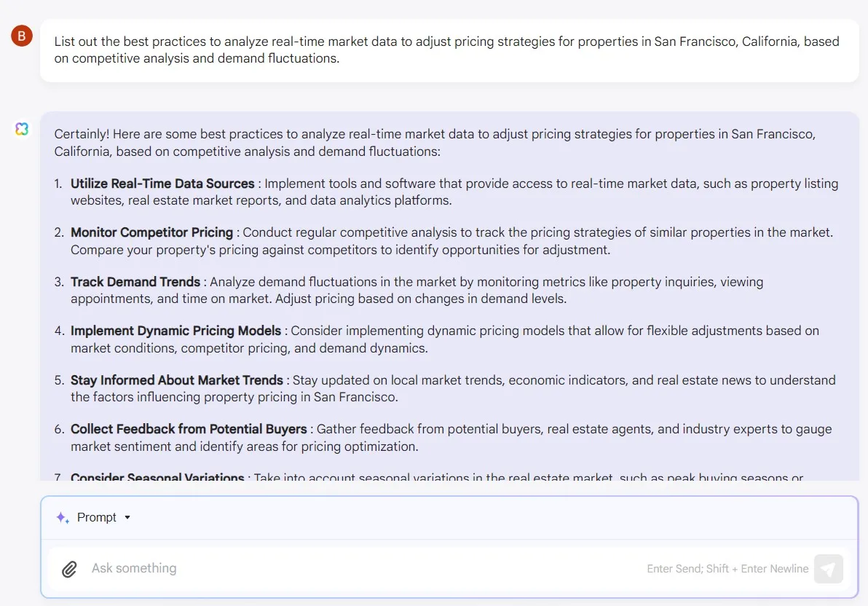Click the AI assistant colorful logo icon
868x606 pixels.
click(x=22, y=129)
